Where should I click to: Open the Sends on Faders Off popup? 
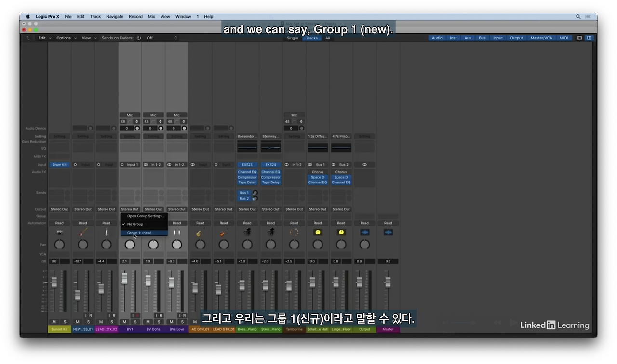161,38
